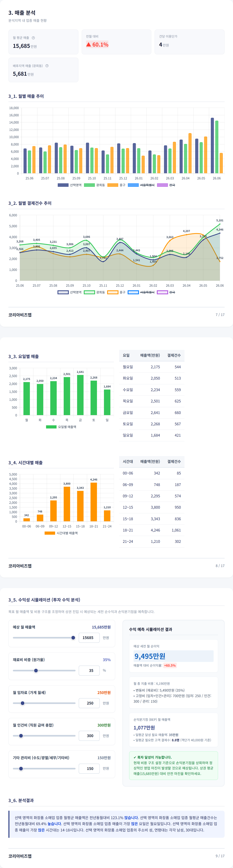Screen dimensions: 233x868
Task: Click the 건당 이용단가 card label
Action: (168, 36)
